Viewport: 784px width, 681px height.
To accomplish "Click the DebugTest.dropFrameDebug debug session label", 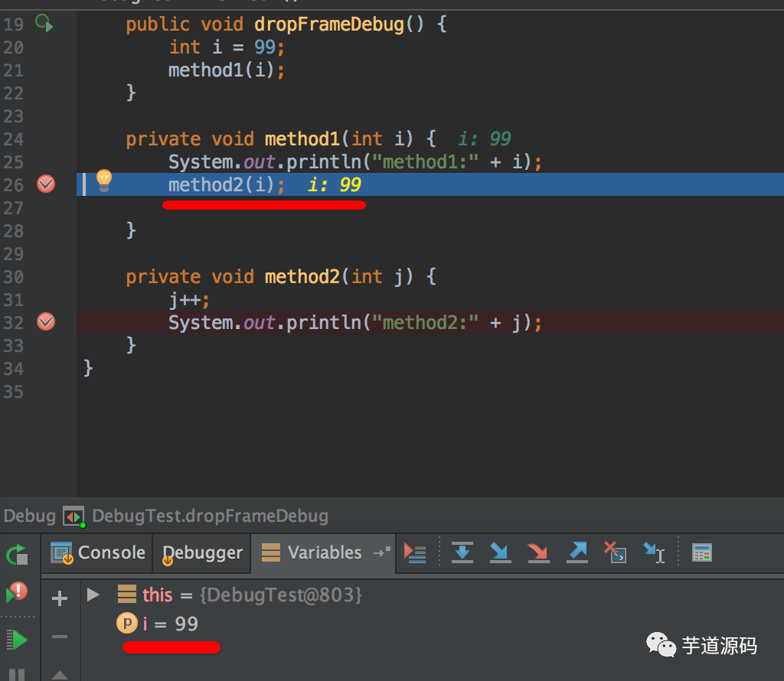I will tap(210, 516).
